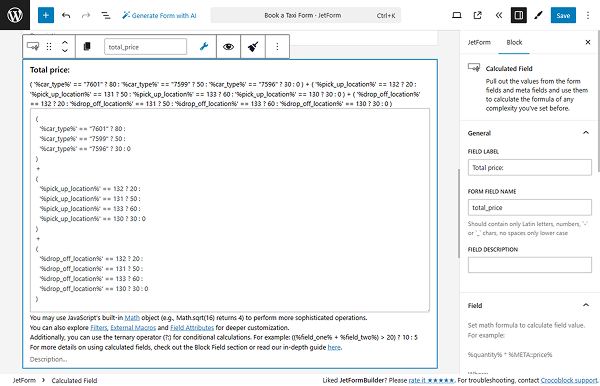Move block down with the down arrow
The height and width of the screenshot is (386, 600).
coord(65,50)
